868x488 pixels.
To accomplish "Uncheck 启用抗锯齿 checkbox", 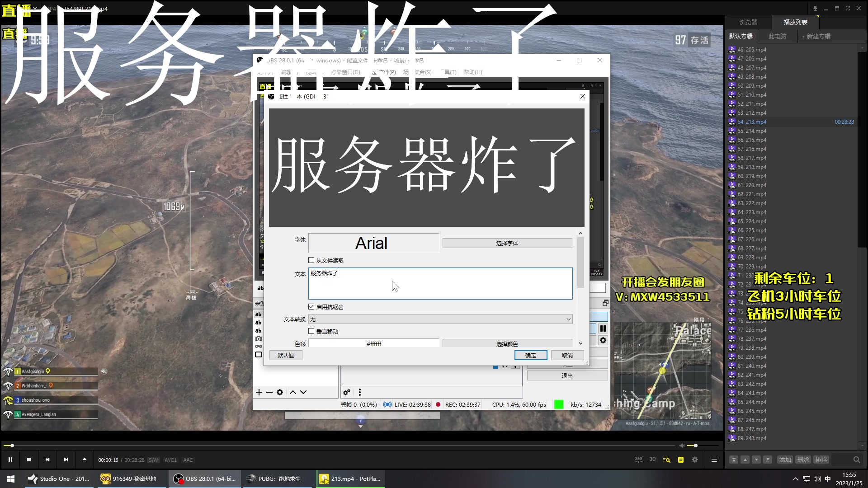I will point(311,307).
